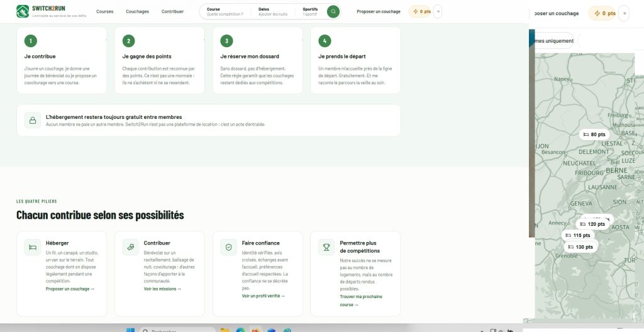This screenshot has height=332, width=644.
Task: Click the 'GENEVA' label on the map
Action: coord(581,203)
